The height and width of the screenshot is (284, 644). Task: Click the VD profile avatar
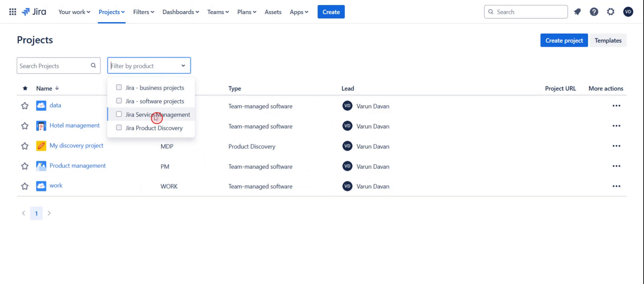point(628,12)
